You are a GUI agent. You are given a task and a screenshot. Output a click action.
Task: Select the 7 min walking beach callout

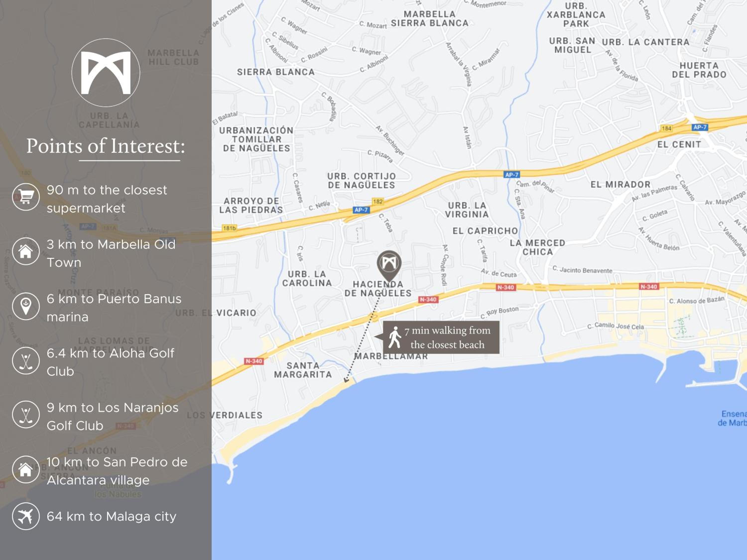[x=441, y=337]
